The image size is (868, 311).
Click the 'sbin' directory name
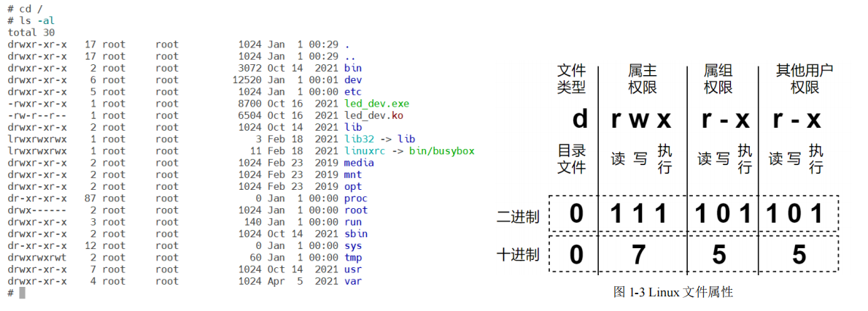(356, 234)
